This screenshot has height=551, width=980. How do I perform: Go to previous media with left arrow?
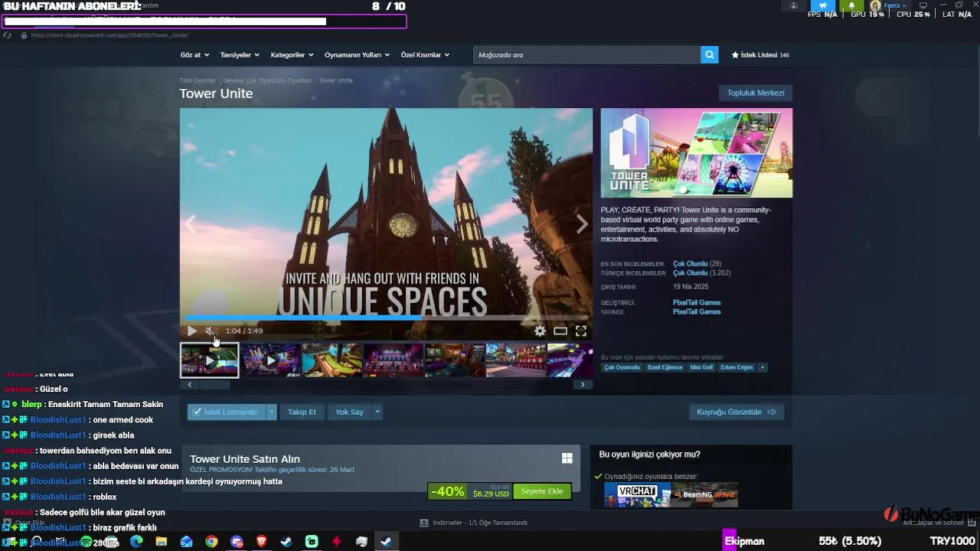click(190, 224)
